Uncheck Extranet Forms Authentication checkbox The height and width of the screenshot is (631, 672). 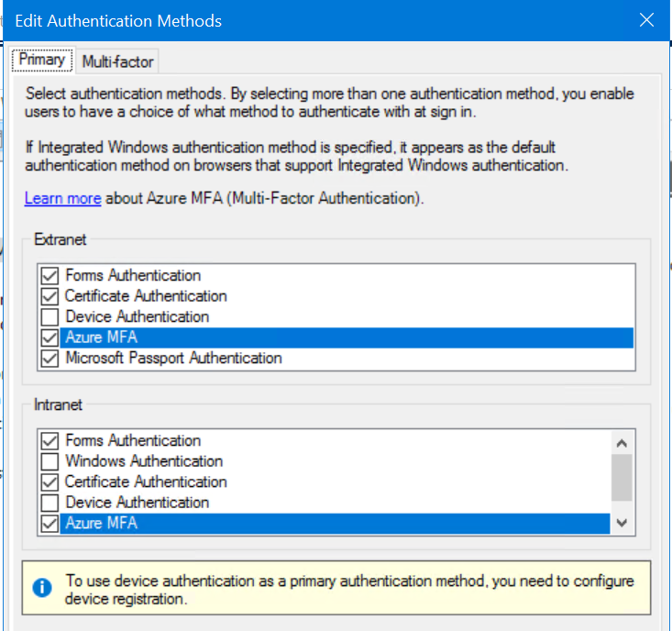[50, 275]
